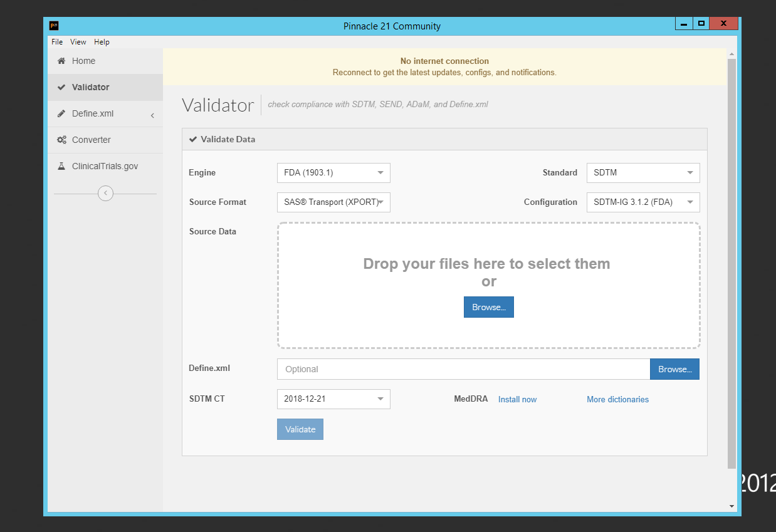Click Browse in the Source Data drop zone
Image resolution: width=776 pixels, height=532 pixels.
tap(489, 307)
